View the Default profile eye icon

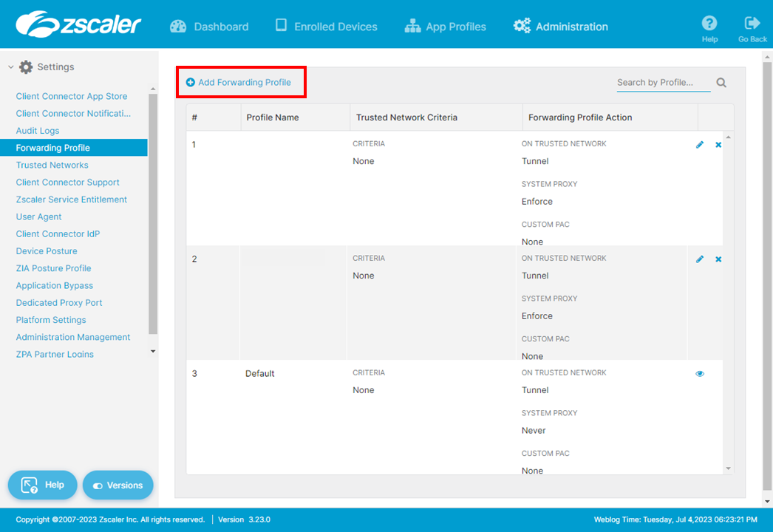tap(700, 373)
